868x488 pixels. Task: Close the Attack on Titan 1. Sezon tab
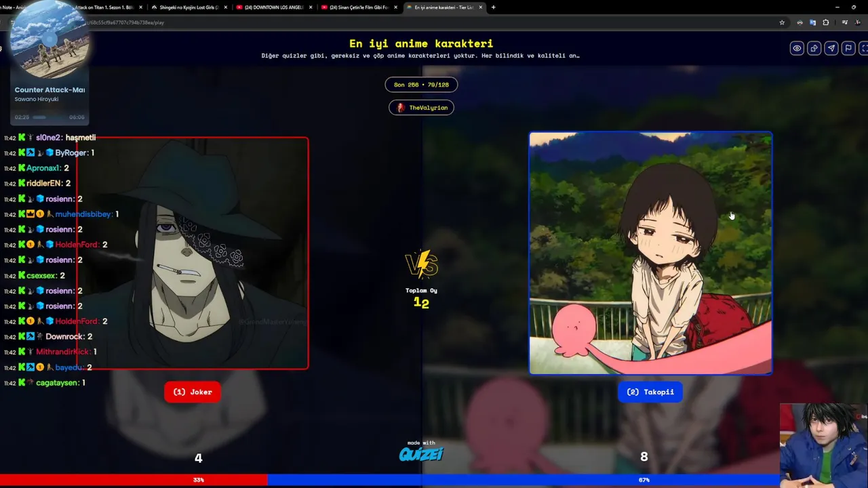[x=141, y=7]
